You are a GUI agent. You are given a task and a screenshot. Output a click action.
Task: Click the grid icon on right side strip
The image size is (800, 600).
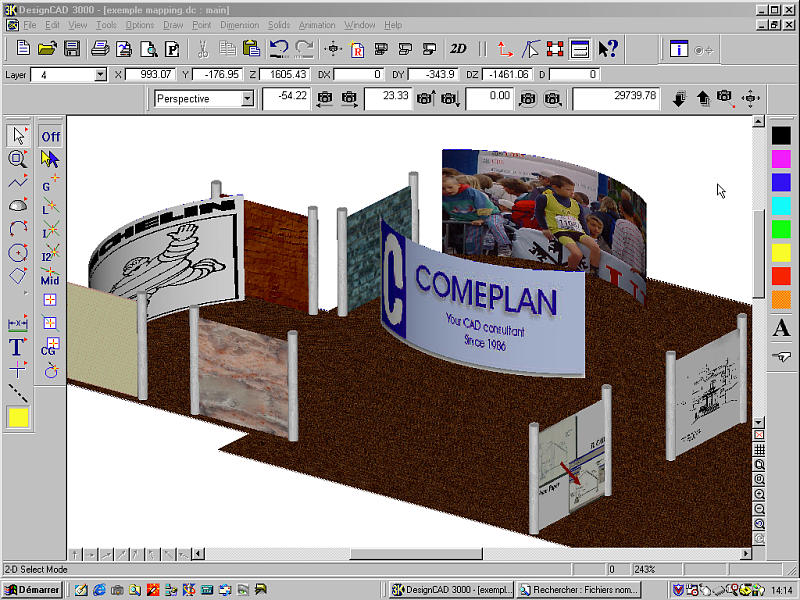click(759, 449)
